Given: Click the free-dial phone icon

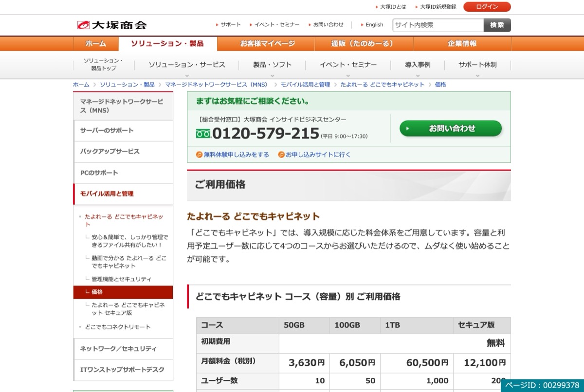Looking at the screenshot, I should (x=203, y=133).
